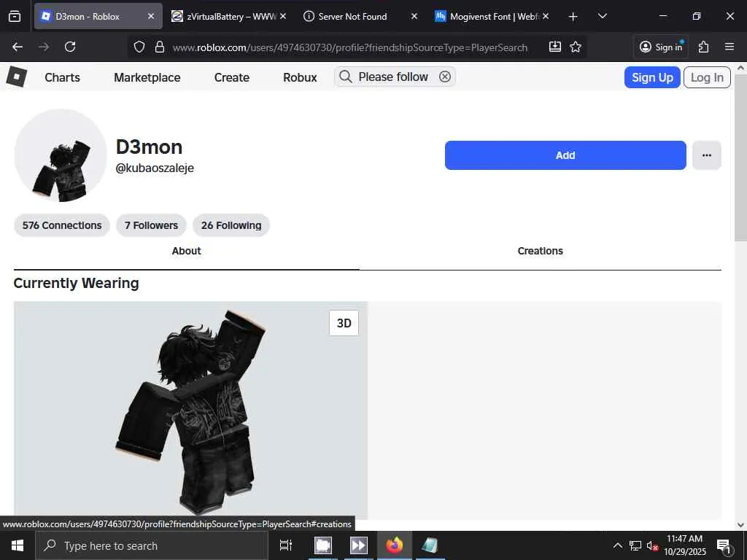
Task: Click the browser forward arrow
Action: (x=44, y=47)
